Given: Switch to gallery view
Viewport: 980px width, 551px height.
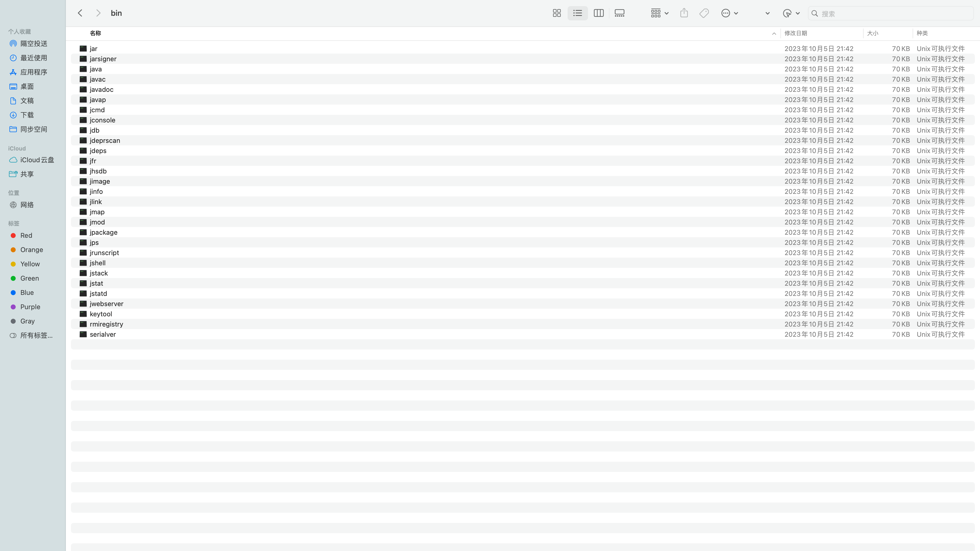Looking at the screenshot, I should [x=619, y=13].
